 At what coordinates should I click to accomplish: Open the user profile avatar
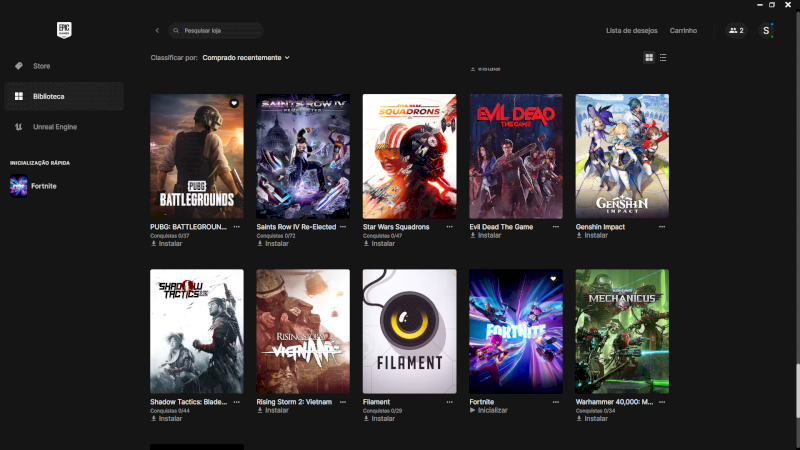tap(767, 31)
